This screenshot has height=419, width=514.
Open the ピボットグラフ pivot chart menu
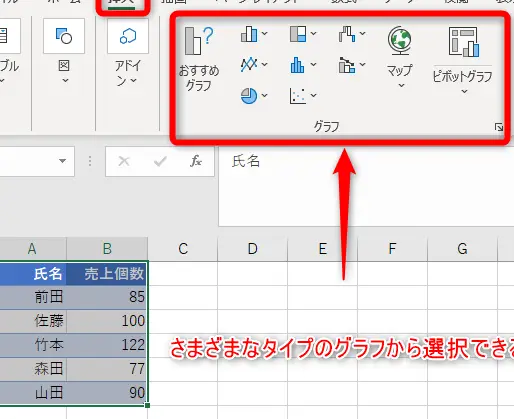463,60
